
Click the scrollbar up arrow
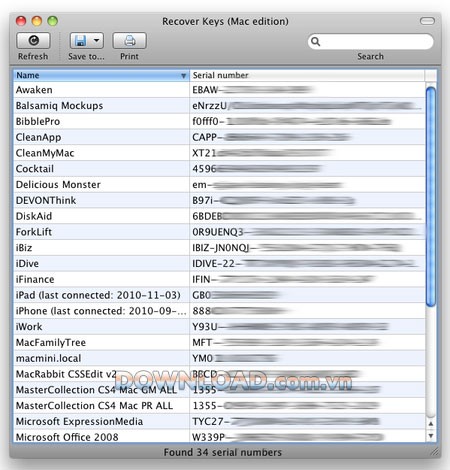[431, 424]
